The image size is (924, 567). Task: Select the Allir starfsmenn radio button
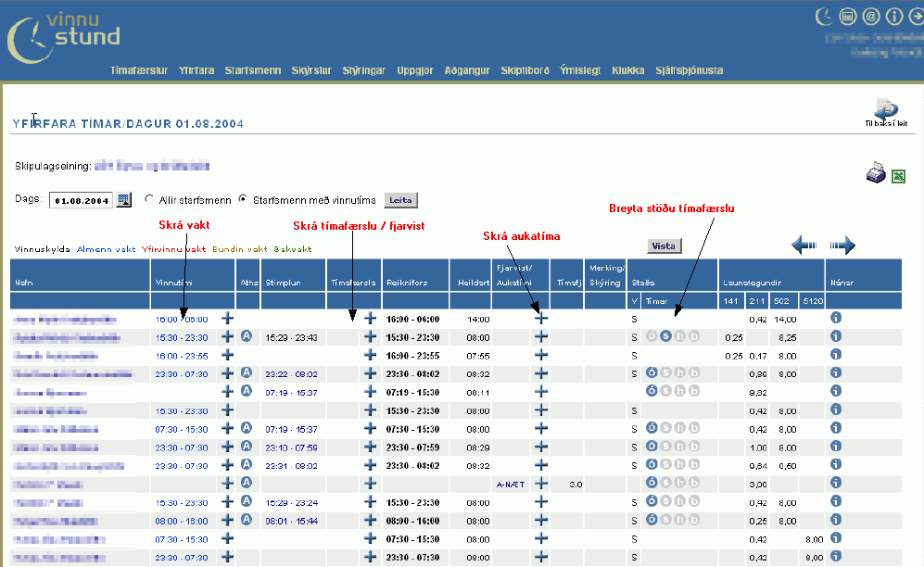(149, 199)
